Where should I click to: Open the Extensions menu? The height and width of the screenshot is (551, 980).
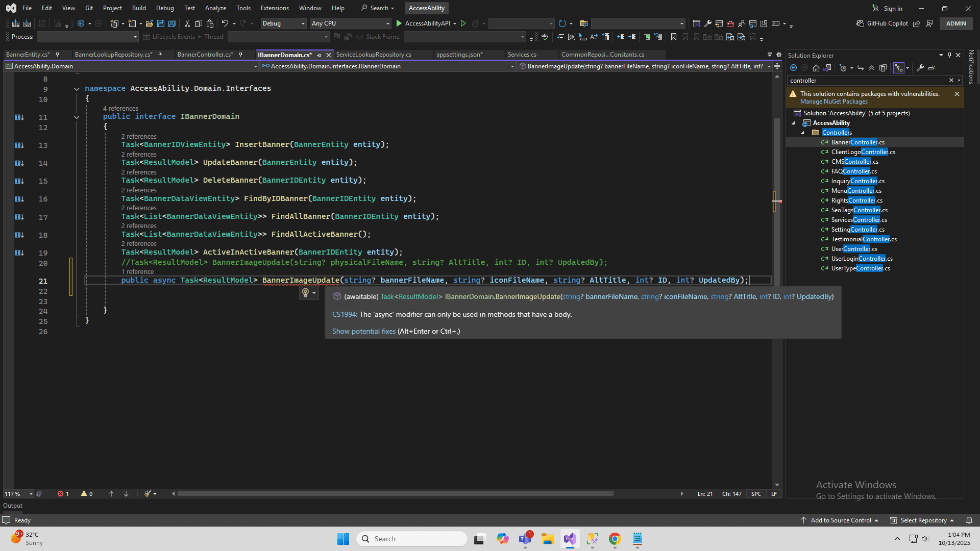(x=274, y=8)
